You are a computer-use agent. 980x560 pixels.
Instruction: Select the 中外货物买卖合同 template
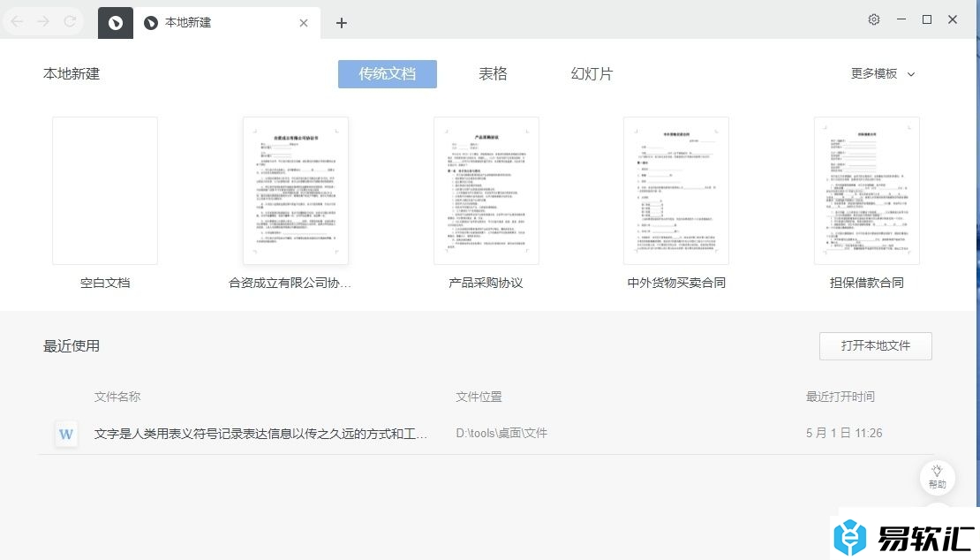click(675, 191)
